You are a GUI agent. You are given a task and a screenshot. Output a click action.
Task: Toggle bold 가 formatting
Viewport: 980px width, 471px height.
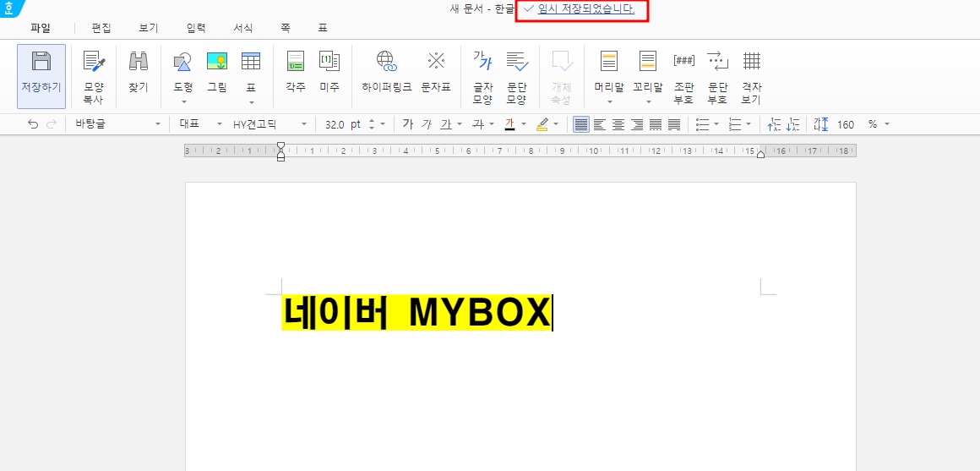pos(407,124)
